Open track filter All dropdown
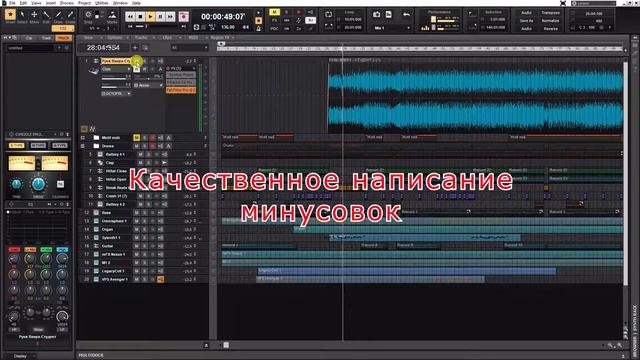Viewport: 640px width, 360px height. [189, 48]
